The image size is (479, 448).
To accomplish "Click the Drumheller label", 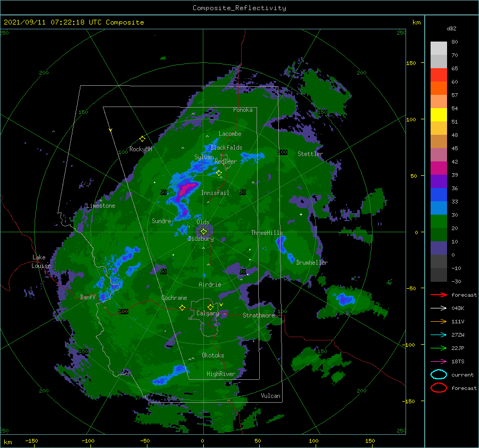I will coord(311,263).
